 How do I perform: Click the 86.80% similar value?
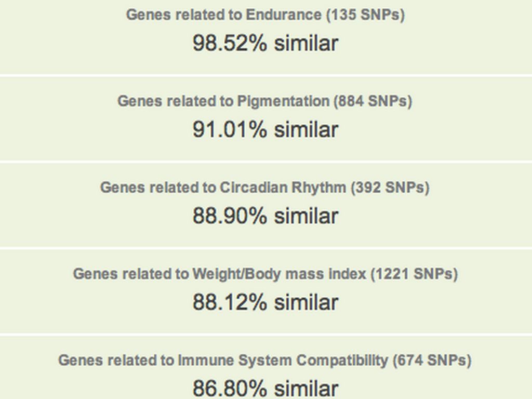point(265,388)
